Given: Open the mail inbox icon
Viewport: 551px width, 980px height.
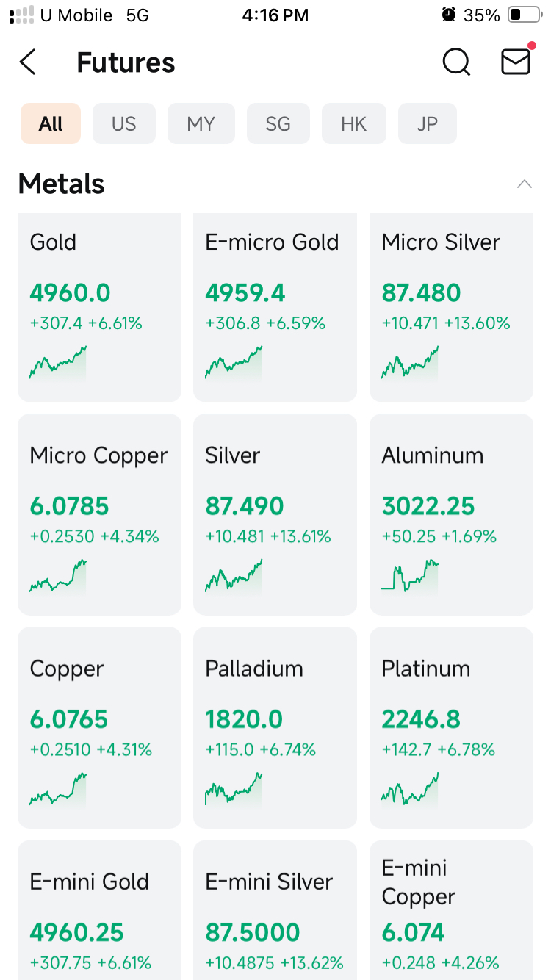Looking at the screenshot, I should 516,62.
